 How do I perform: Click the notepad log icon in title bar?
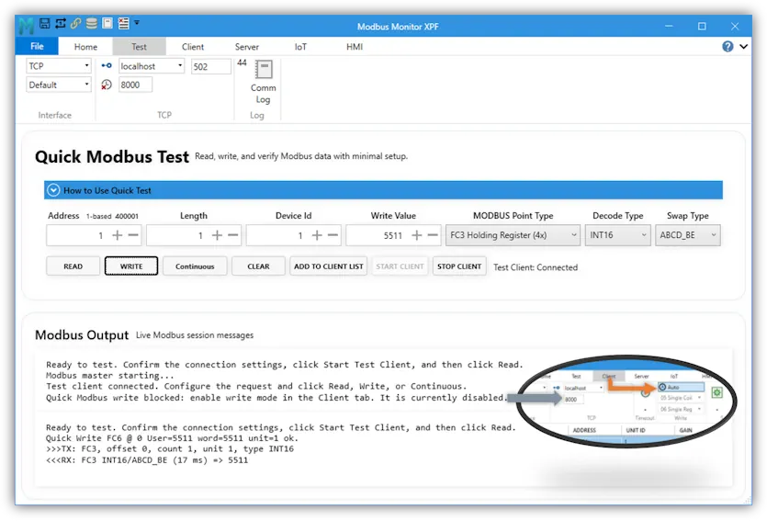[107, 23]
